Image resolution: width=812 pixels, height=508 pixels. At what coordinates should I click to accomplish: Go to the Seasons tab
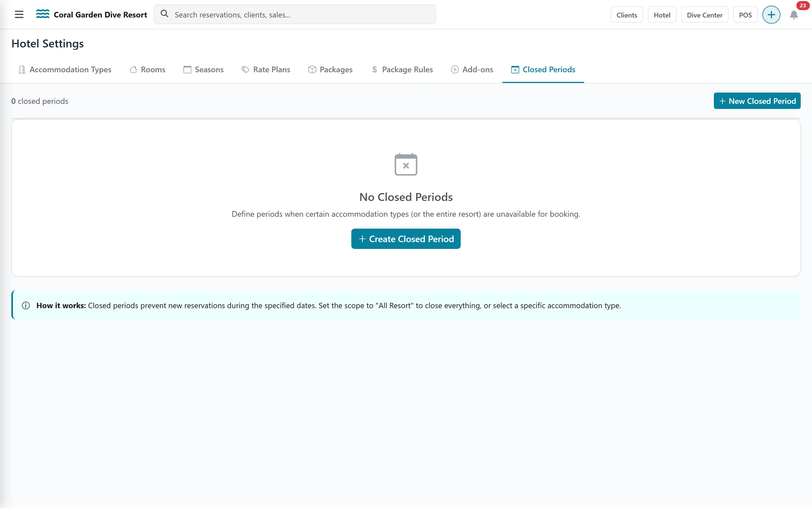203,69
